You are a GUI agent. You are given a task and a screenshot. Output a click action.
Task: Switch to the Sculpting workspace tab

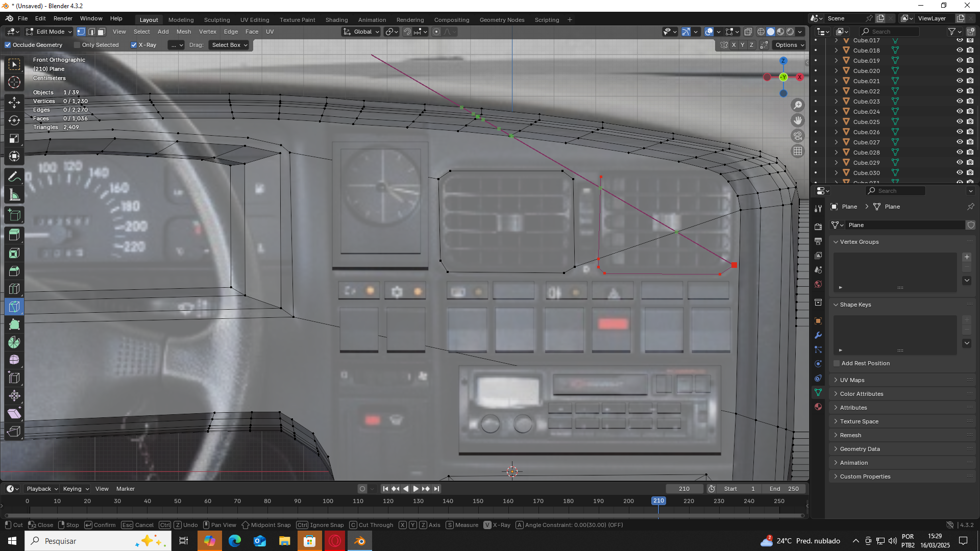pyautogui.click(x=216, y=20)
